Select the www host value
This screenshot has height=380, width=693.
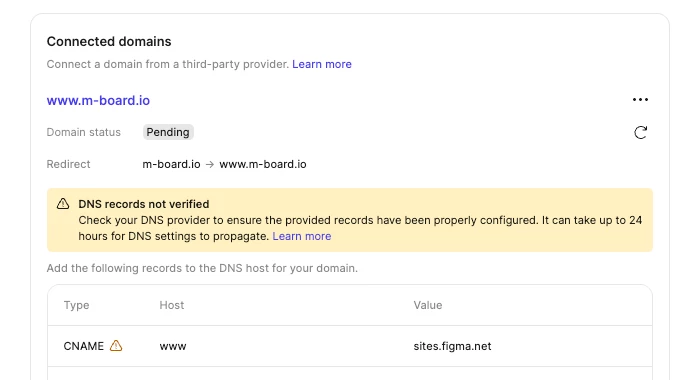coord(173,346)
